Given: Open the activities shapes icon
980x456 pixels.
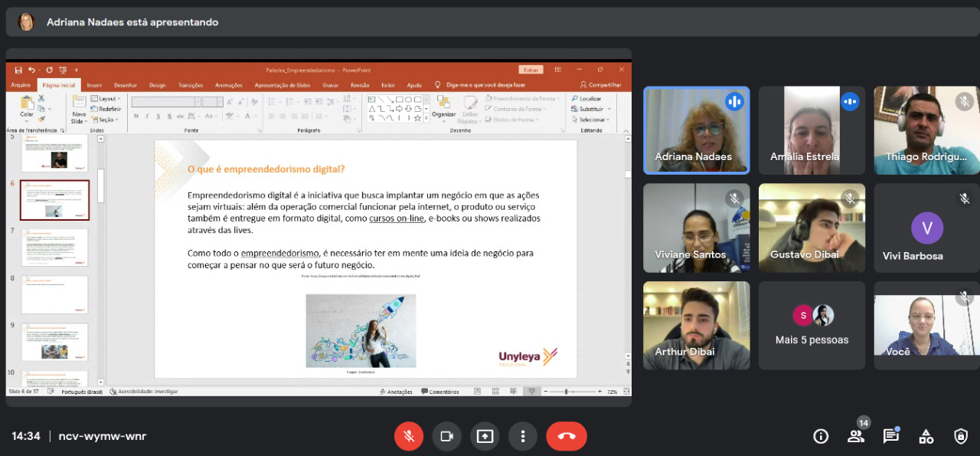Looking at the screenshot, I should 926,436.
